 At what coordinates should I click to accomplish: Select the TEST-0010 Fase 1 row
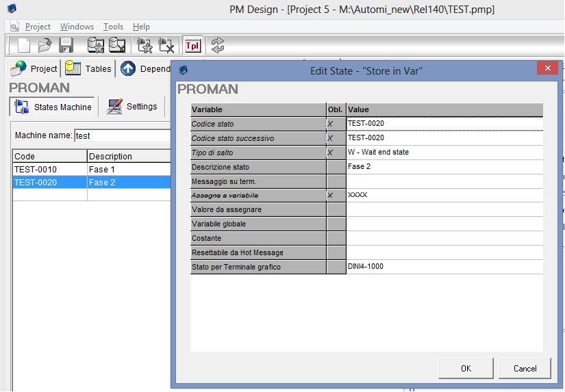tap(92, 169)
